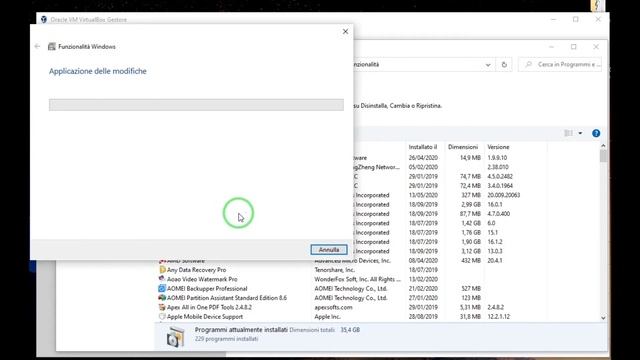Click publisher Tenorshare, Inc.
Screen dimensions: 640x360
coord(335,270)
